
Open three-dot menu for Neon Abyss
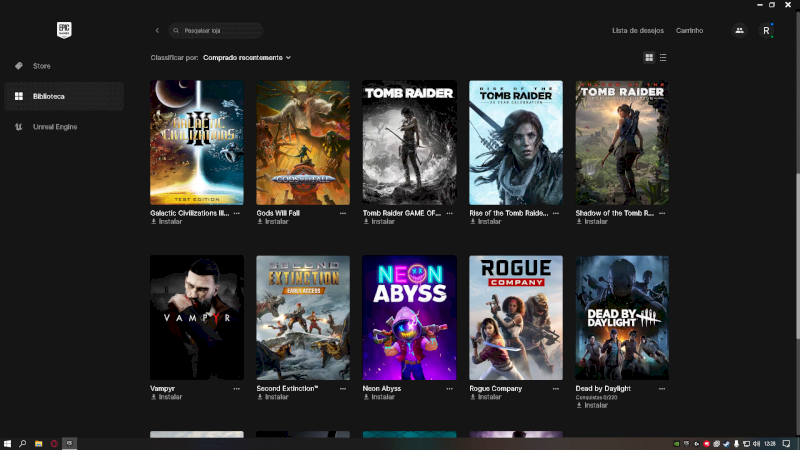click(450, 388)
